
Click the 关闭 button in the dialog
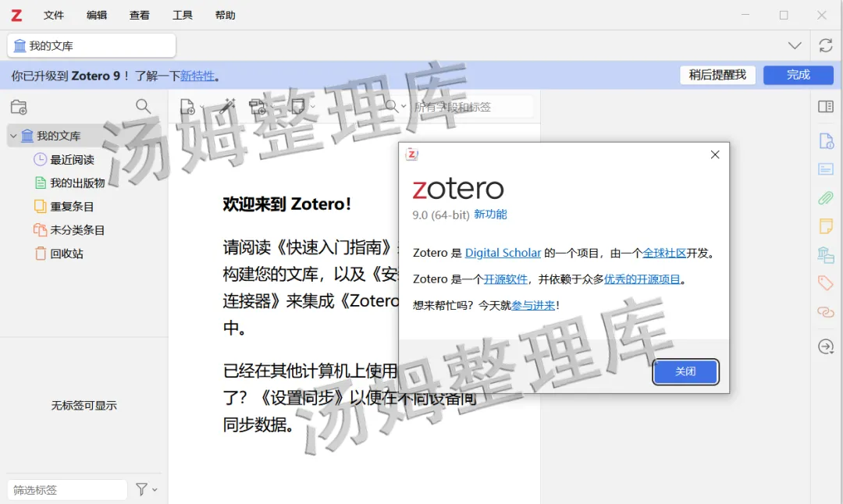coord(685,372)
